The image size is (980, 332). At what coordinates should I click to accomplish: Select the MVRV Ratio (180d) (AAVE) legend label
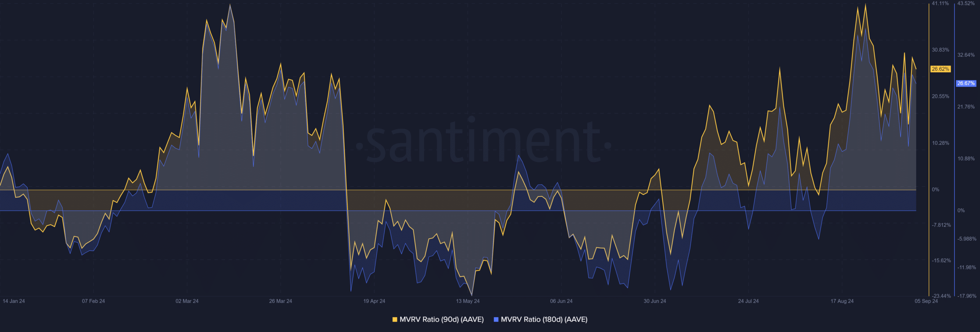544,319
